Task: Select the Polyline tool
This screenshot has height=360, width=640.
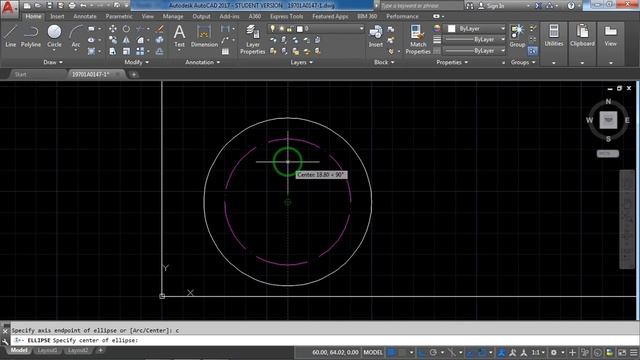Action: click(31, 36)
